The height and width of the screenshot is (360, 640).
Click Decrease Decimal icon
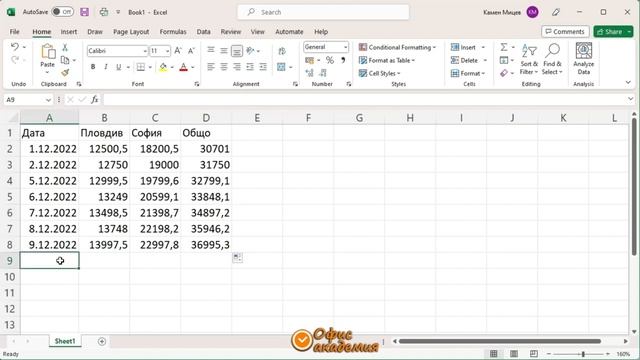(322, 73)
